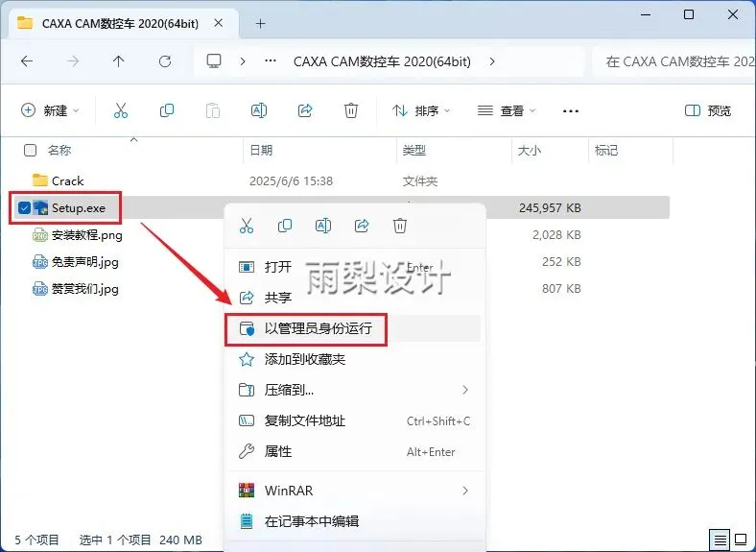756x552 pixels.
Task: Add a new Explorer tab
Action: (260, 23)
